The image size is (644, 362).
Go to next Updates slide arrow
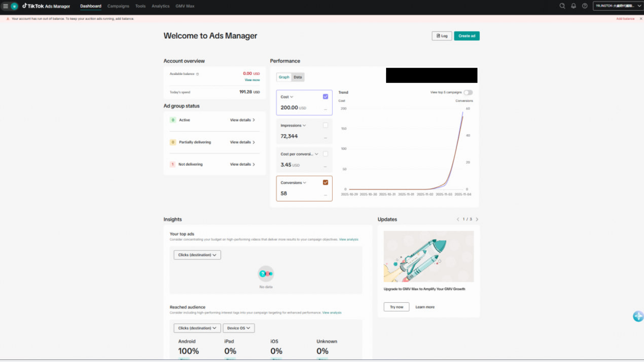477,219
